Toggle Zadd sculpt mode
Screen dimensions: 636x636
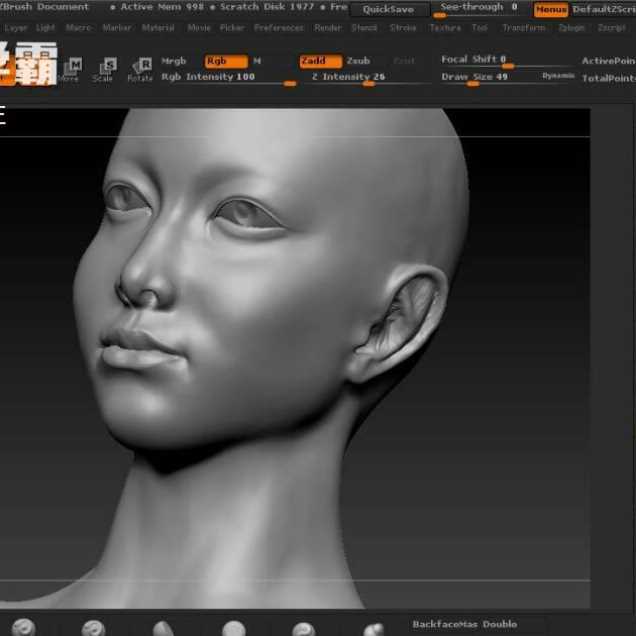[x=320, y=61]
